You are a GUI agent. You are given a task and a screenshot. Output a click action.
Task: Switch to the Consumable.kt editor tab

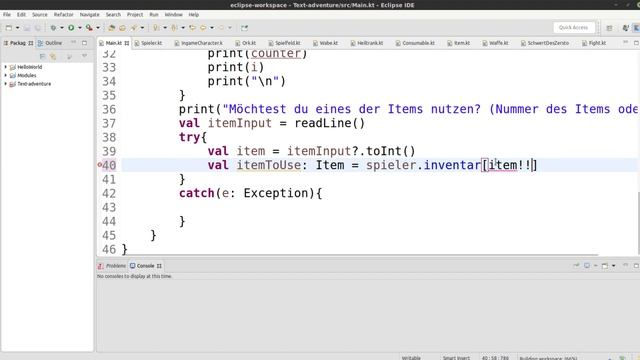coord(415,43)
